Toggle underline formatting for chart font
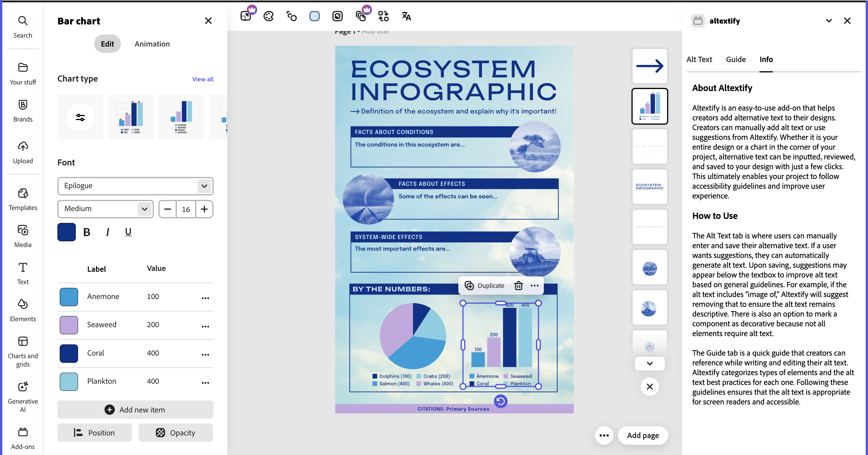 (128, 232)
